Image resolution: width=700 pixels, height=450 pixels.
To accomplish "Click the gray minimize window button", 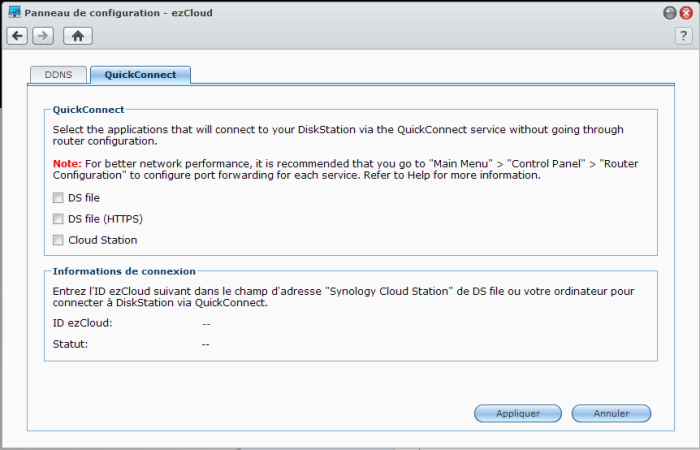I will coord(669,13).
